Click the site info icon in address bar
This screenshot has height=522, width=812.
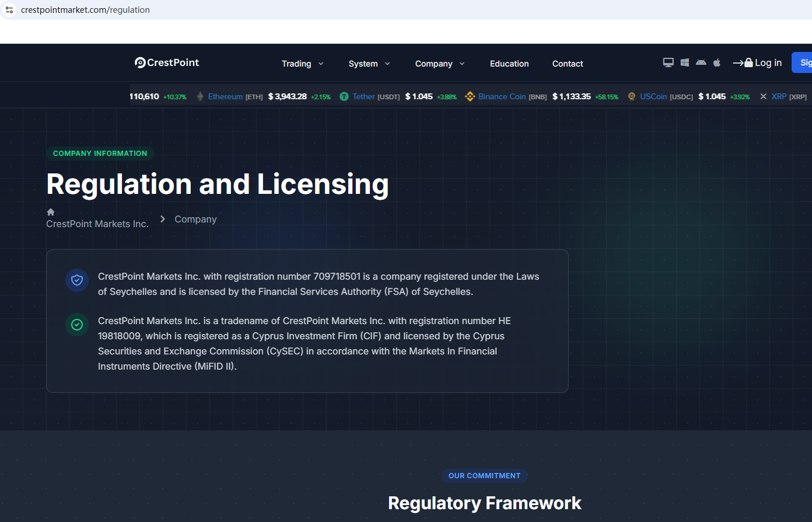tap(9, 10)
